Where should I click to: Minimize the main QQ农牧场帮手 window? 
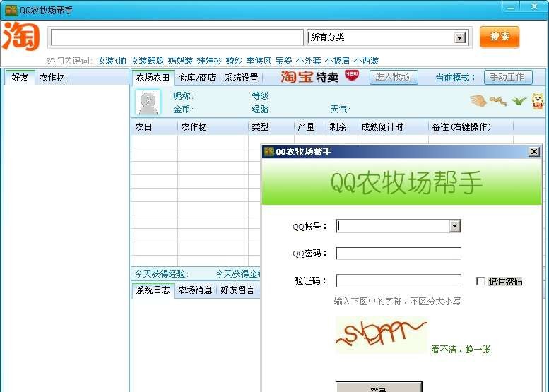coord(511,6)
